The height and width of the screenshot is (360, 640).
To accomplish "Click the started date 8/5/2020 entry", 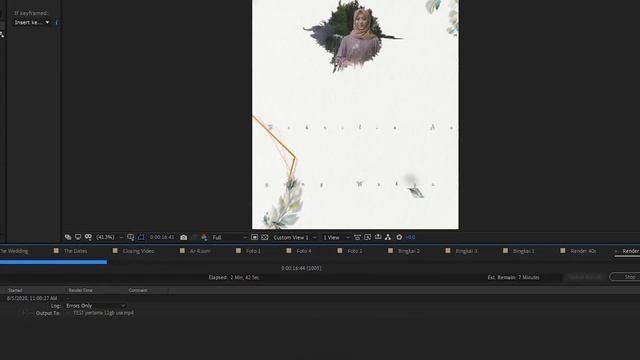I will coord(32,298).
